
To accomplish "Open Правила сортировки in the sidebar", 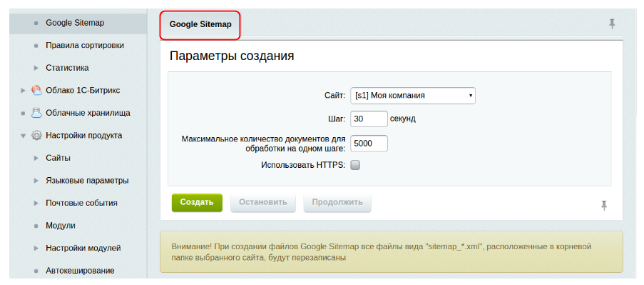I will coord(85,45).
